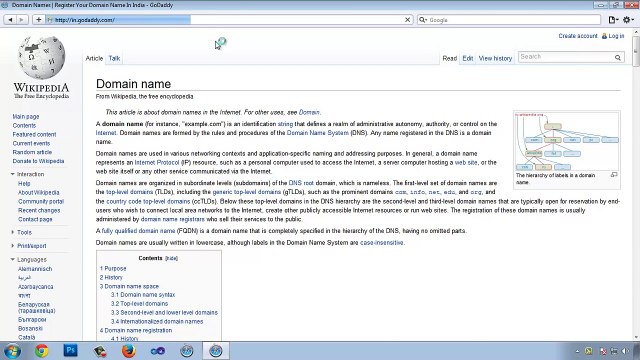Click the browser Forward arrow button

click(x=22, y=20)
